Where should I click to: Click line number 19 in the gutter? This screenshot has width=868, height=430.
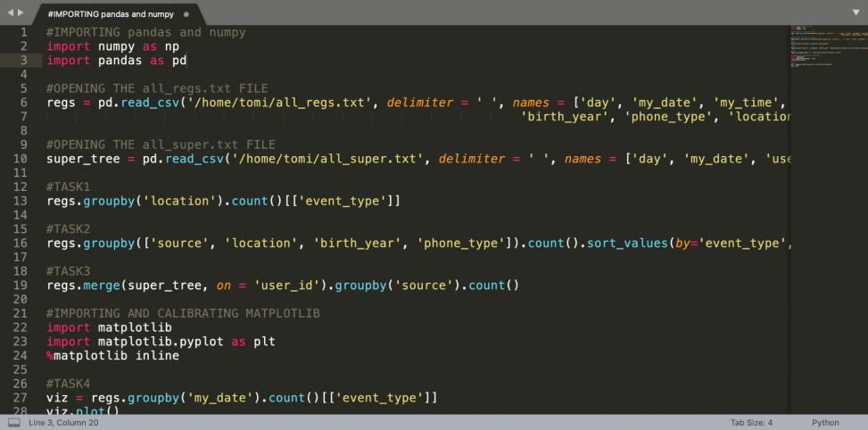pyautogui.click(x=22, y=285)
